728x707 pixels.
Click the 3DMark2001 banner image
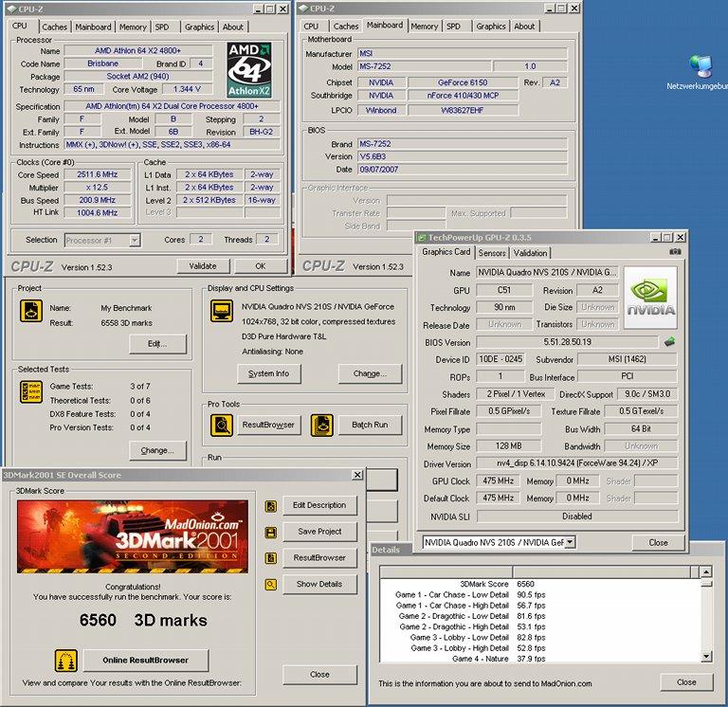[133, 536]
